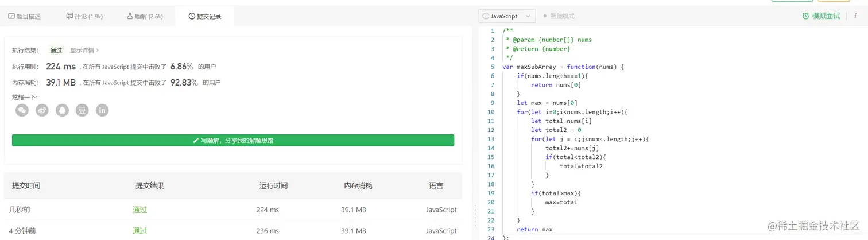The width and height of the screenshot is (868, 240).
Task: Share result via LinkedIn icon
Action: point(102,110)
